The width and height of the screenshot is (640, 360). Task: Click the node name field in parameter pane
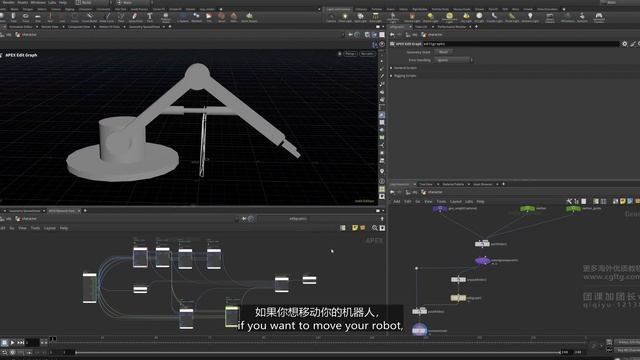point(521,44)
